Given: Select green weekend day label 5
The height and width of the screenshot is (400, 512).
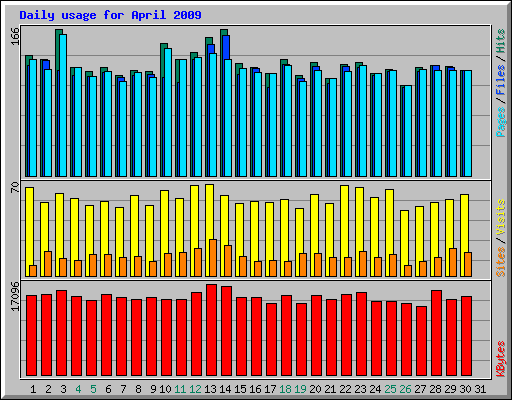Looking at the screenshot, I should [93, 389].
